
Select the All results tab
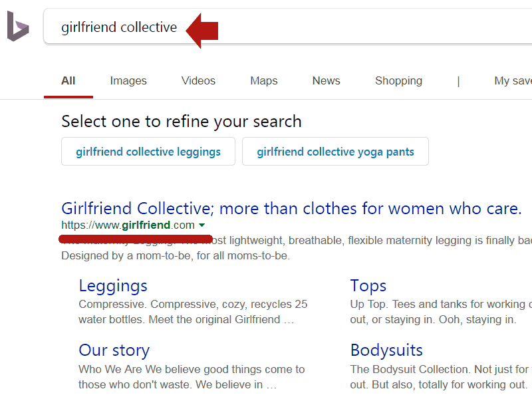(x=68, y=80)
